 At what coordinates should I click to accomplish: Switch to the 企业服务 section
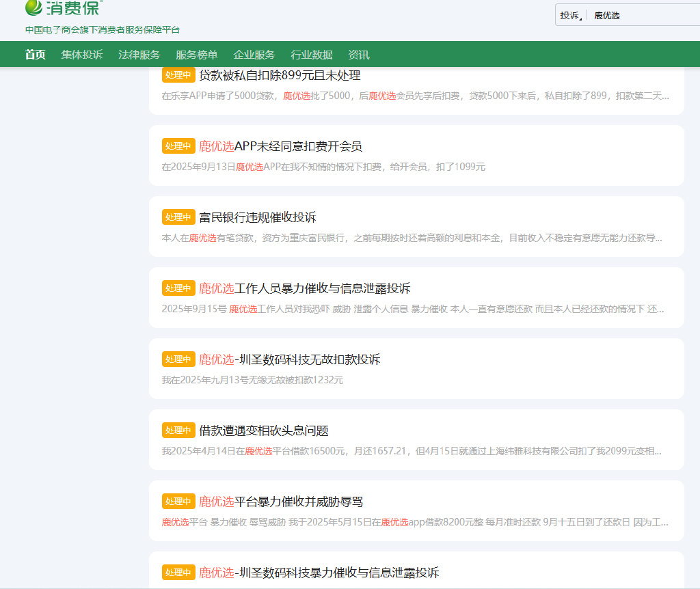[254, 55]
